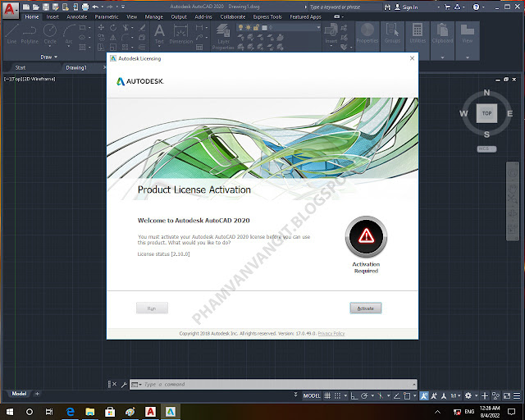Open the Sign In dropdown arrow
The width and height of the screenshot is (525, 420).
(x=439, y=7)
